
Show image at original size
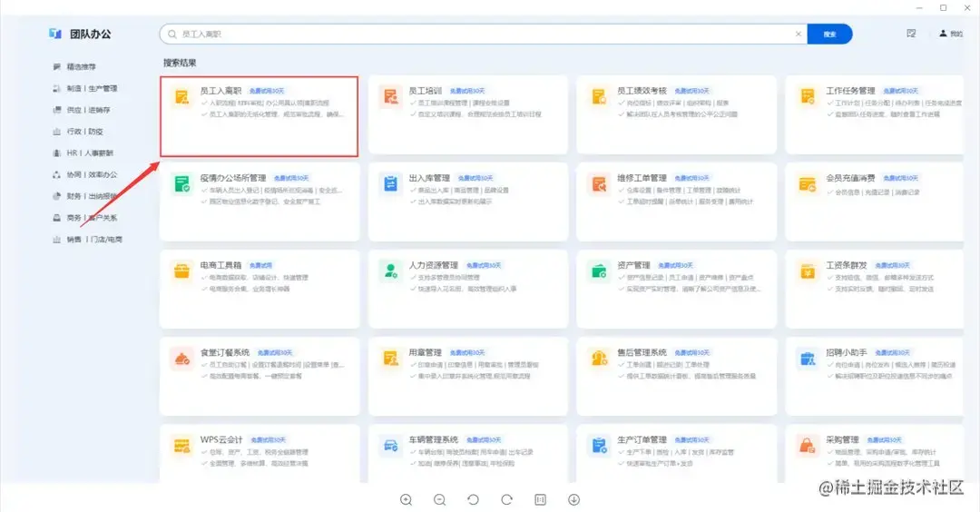[x=541, y=499]
